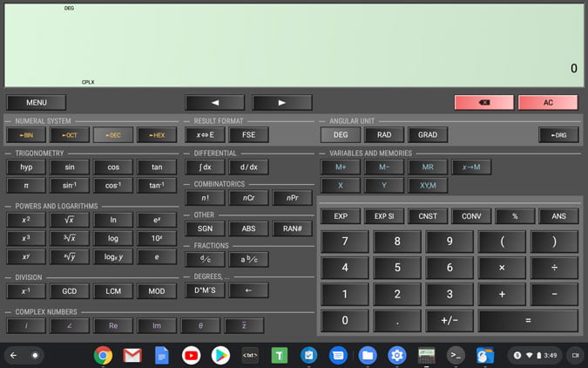Insert imaginary unit i
This screenshot has width=588, height=368.
26,325
